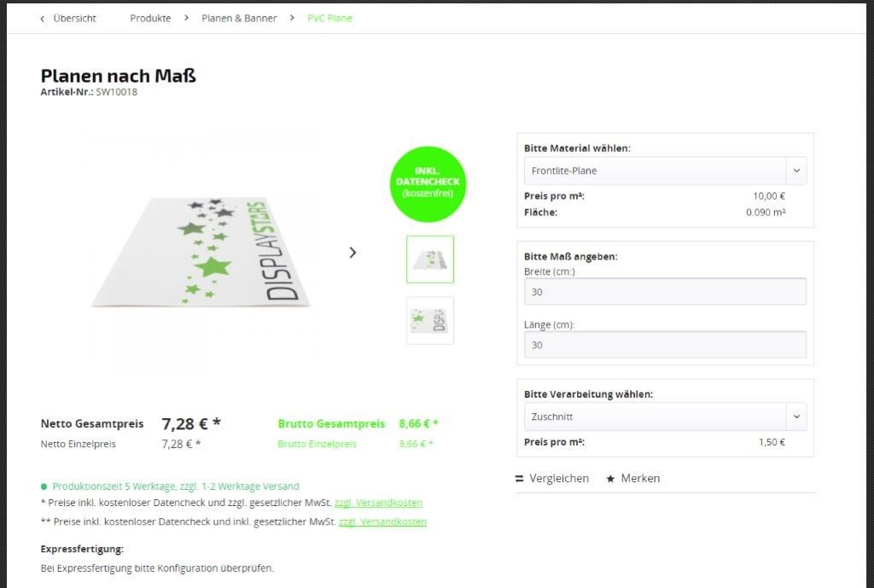
Task: Select the PVC Plane breadcrumb
Action: 330,19
